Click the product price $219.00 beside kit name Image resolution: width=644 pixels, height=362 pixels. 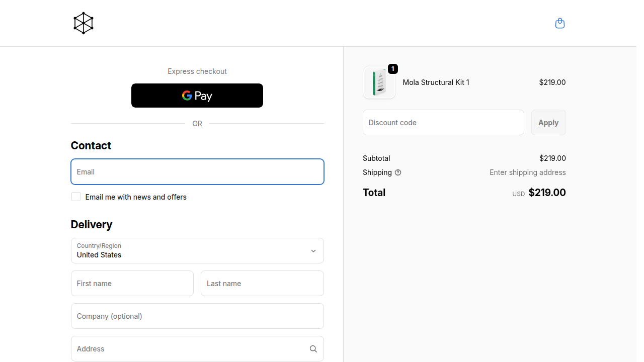(x=552, y=82)
